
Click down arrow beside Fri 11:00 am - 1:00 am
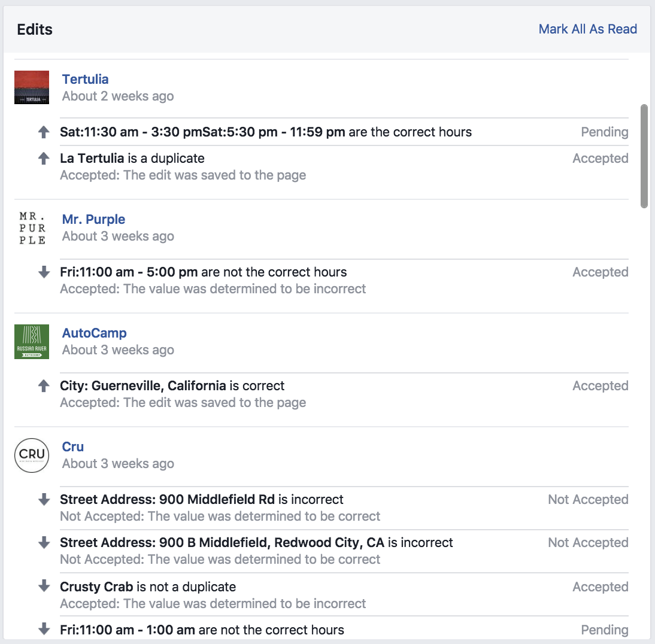[44, 629]
